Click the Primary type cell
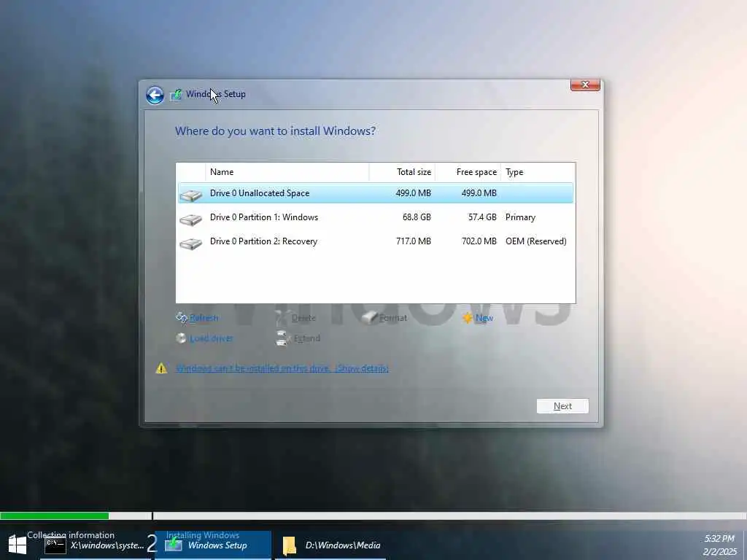 520,217
